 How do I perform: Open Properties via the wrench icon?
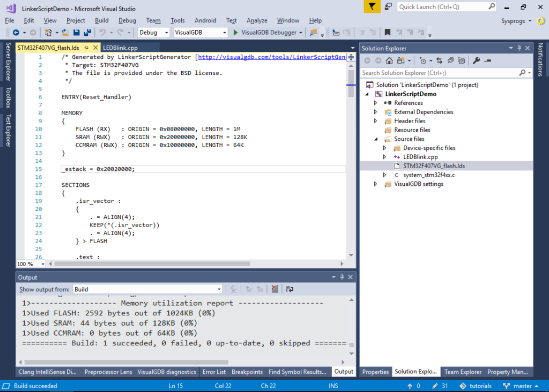coord(476,61)
